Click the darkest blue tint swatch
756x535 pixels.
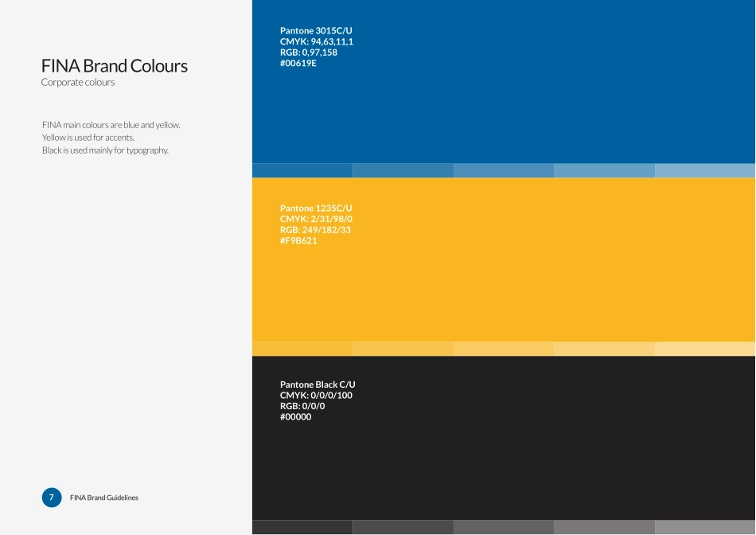tap(302, 170)
